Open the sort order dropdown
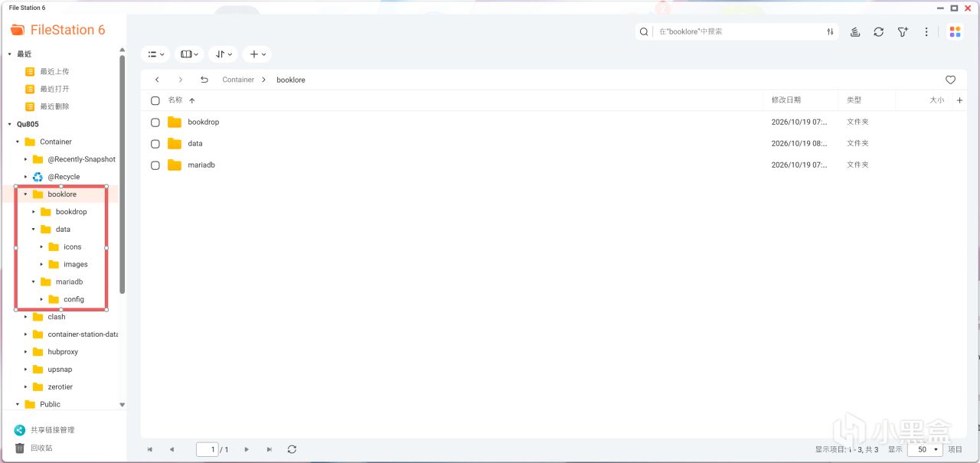Viewport: 980px width, 463px height. tap(224, 54)
